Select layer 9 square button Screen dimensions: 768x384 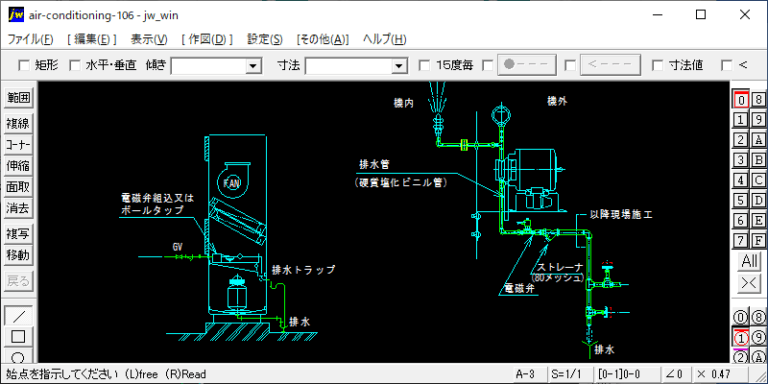pyautogui.click(x=758, y=120)
